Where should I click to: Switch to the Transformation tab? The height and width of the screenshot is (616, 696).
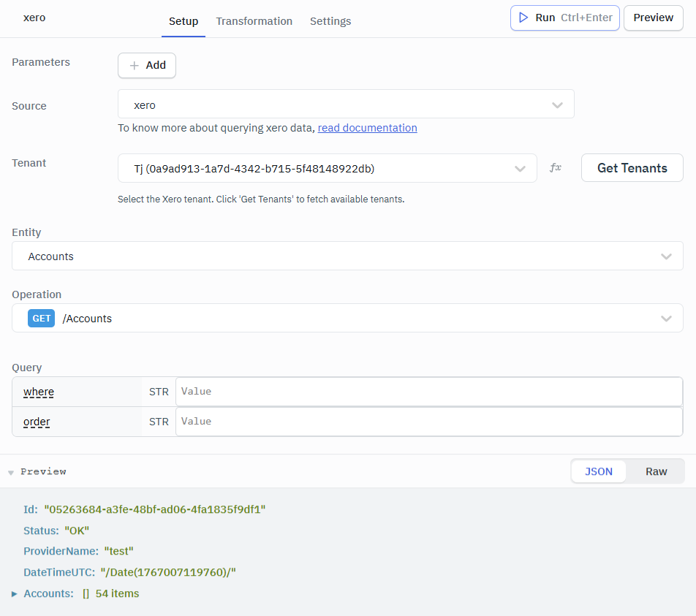[x=254, y=21]
